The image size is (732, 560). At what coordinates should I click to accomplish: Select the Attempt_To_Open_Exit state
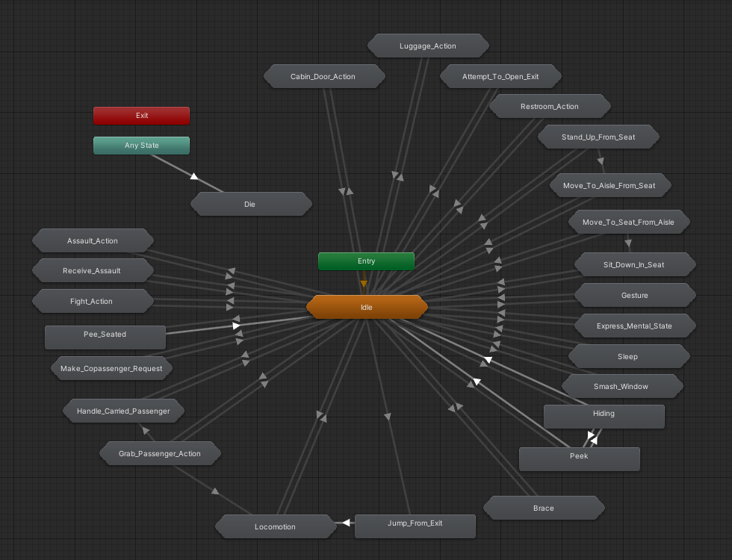point(500,76)
